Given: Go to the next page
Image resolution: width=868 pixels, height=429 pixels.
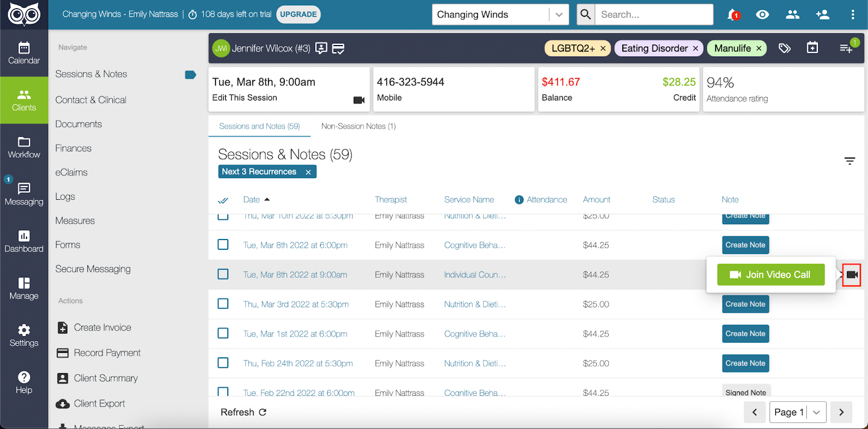Looking at the screenshot, I should tap(841, 412).
